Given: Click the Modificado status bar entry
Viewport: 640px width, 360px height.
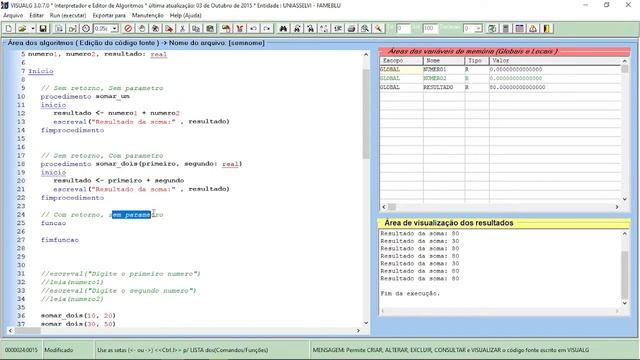Looking at the screenshot, I should tap(59, 350).
